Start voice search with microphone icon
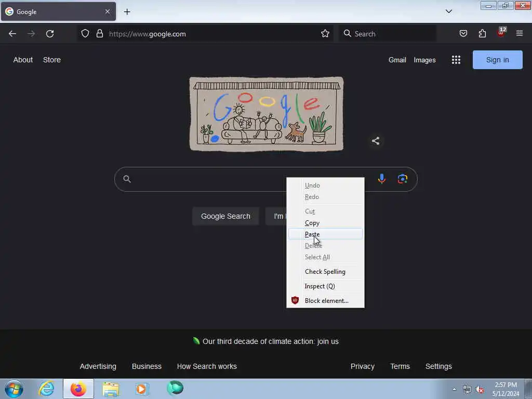Screen dimensions: 532x399 pos(382,179)
